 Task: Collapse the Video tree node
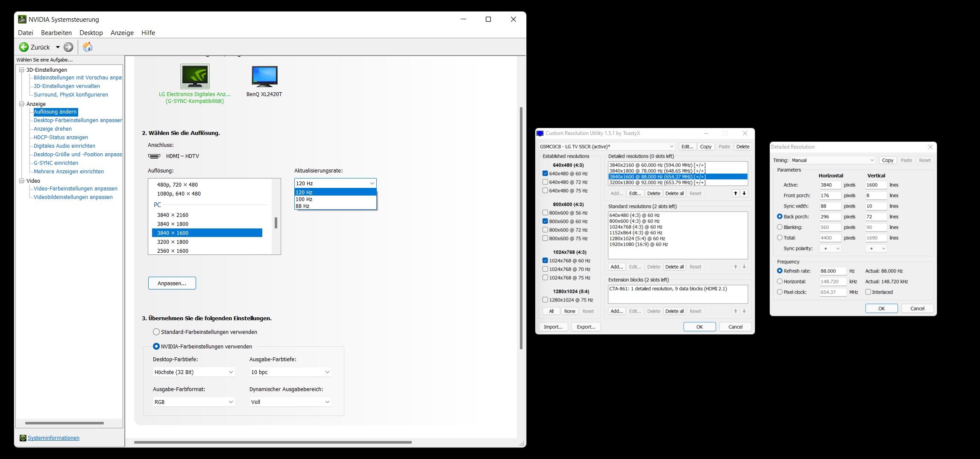(x=22, y=181)
